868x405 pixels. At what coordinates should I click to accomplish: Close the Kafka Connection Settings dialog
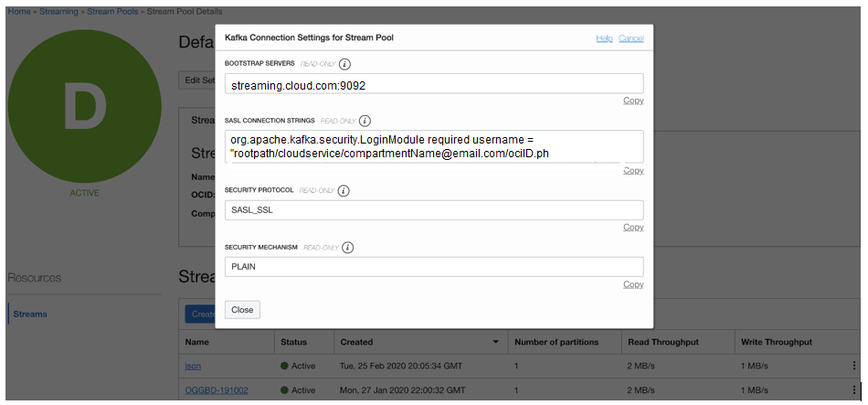click(x=242, y=310)
